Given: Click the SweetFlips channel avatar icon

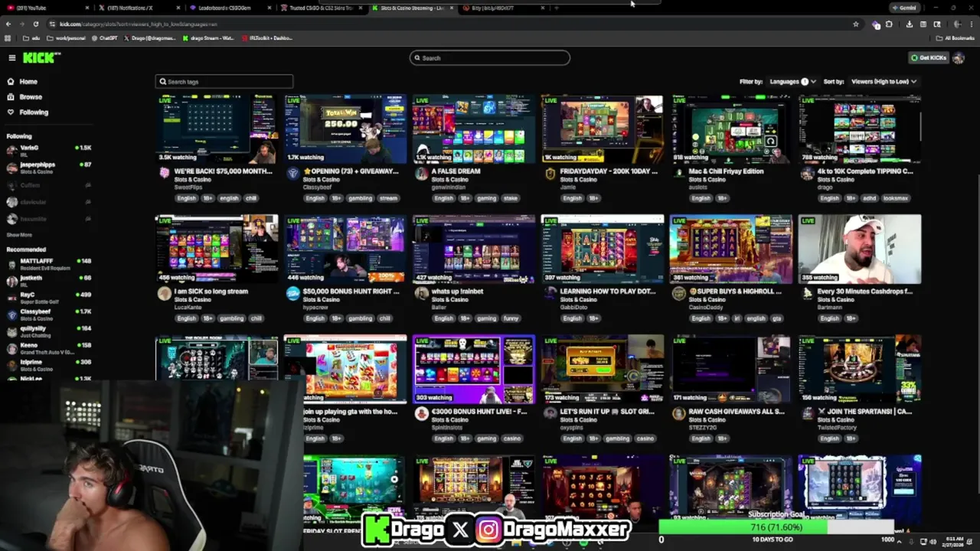Looking at the screenshot, I should tap(164, 174).
